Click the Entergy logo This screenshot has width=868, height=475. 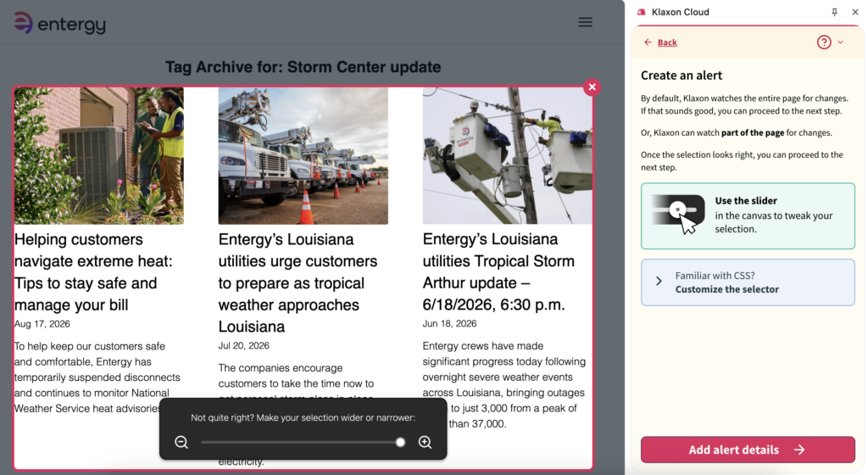click(x=60, y=23)
